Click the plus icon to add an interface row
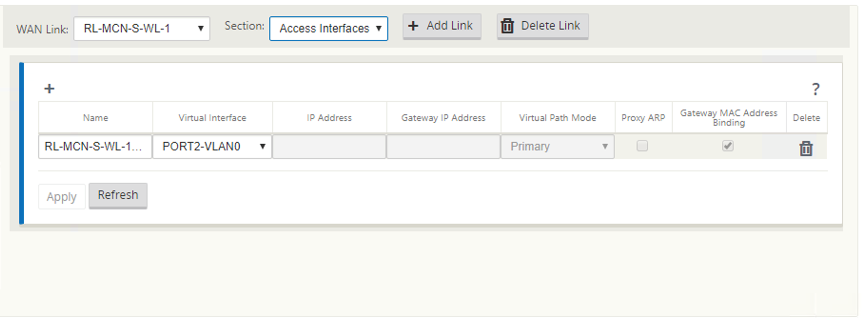Image resolution: width=868 pixels, height=318 pixels. tap(49, 89)
